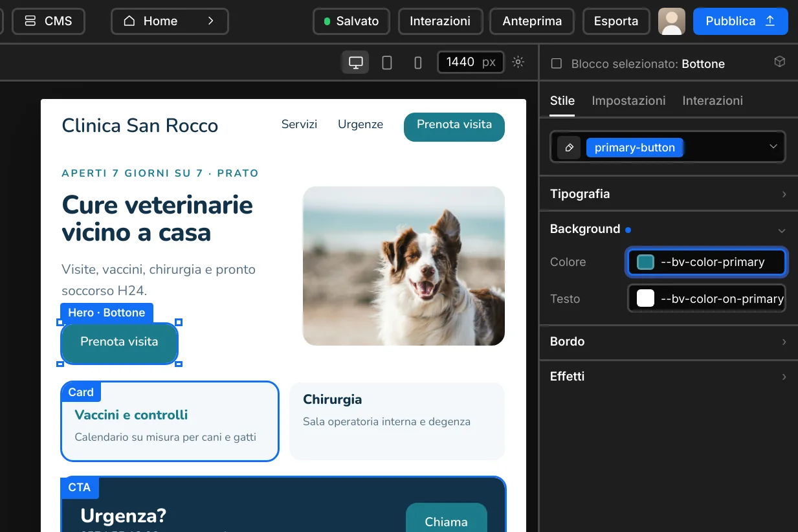798x532 pixels.
Task: Click the hero Prenota visita button
Action: tap(119, 343)
